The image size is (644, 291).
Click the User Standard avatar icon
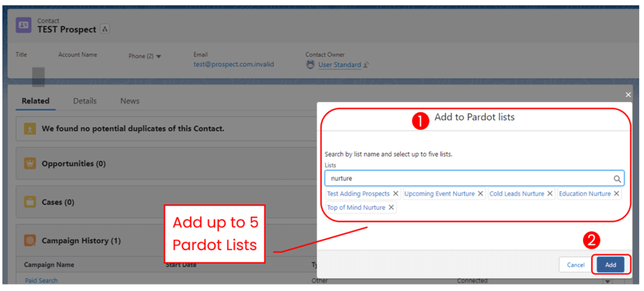[x=311, y=65]
